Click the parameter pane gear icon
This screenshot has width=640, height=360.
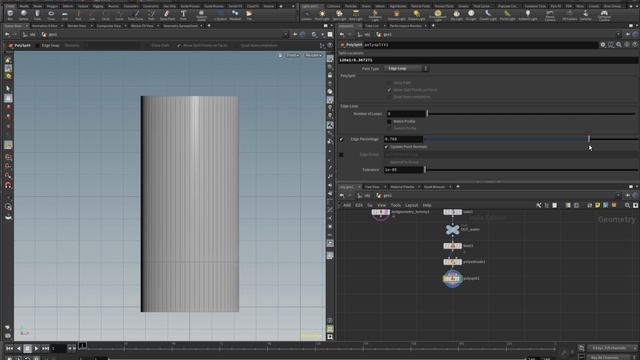602,45
